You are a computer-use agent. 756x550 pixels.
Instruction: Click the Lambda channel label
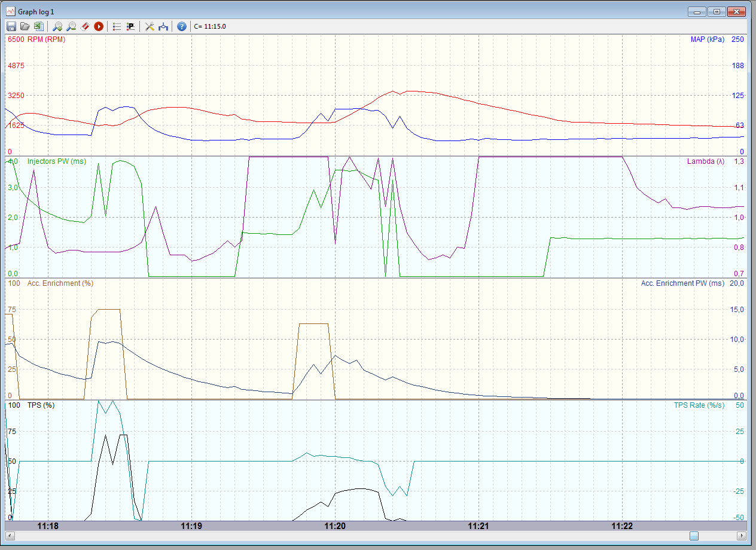coord(705,161)
